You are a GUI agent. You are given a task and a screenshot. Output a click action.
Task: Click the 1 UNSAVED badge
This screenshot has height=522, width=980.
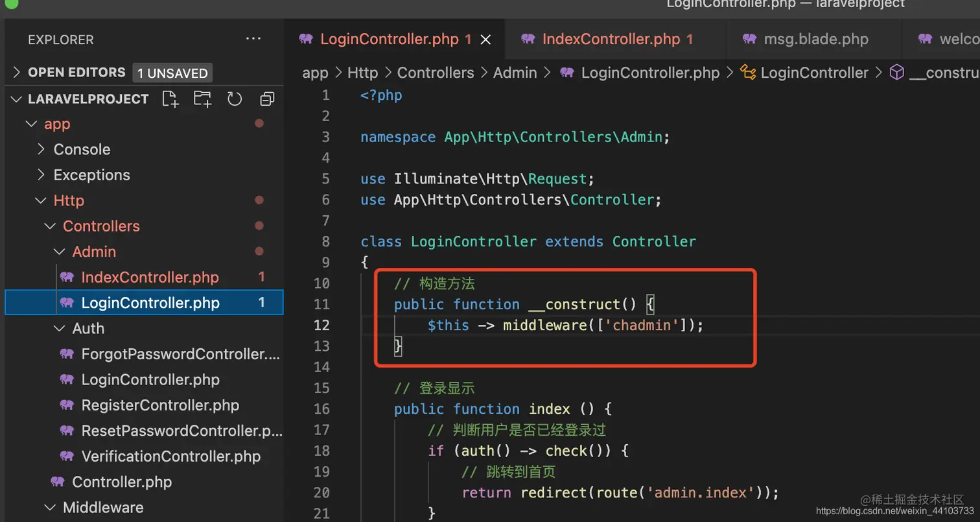pyautogui.click(x=172, y=73)
